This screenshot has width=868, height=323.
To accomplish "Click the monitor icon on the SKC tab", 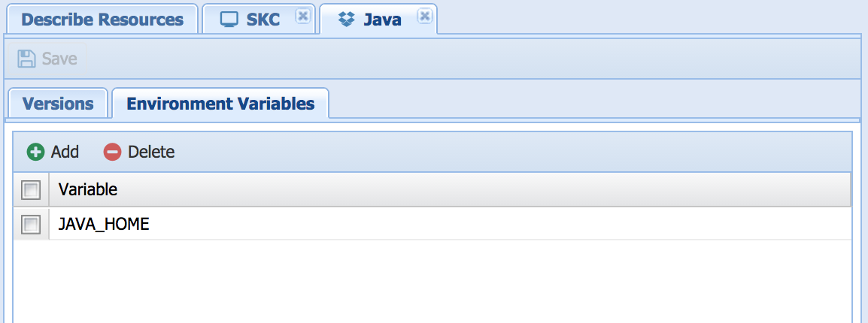I will tap(229, 20).
